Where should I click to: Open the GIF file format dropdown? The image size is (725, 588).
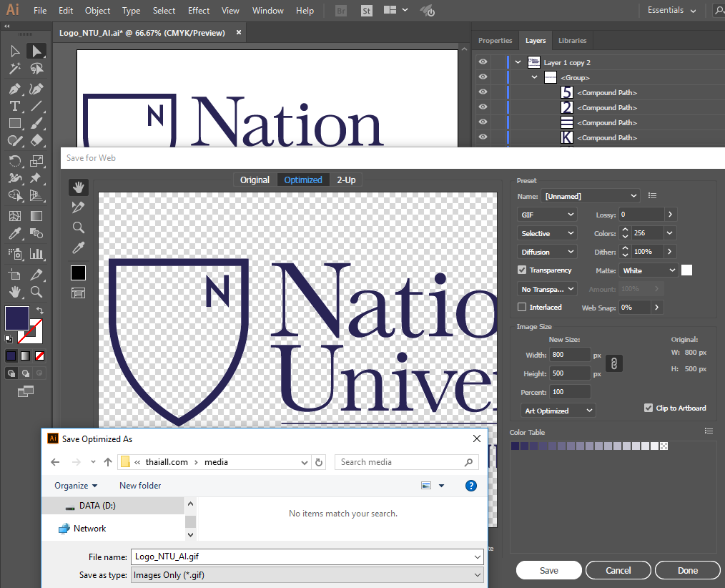click(x=547, y=215)
